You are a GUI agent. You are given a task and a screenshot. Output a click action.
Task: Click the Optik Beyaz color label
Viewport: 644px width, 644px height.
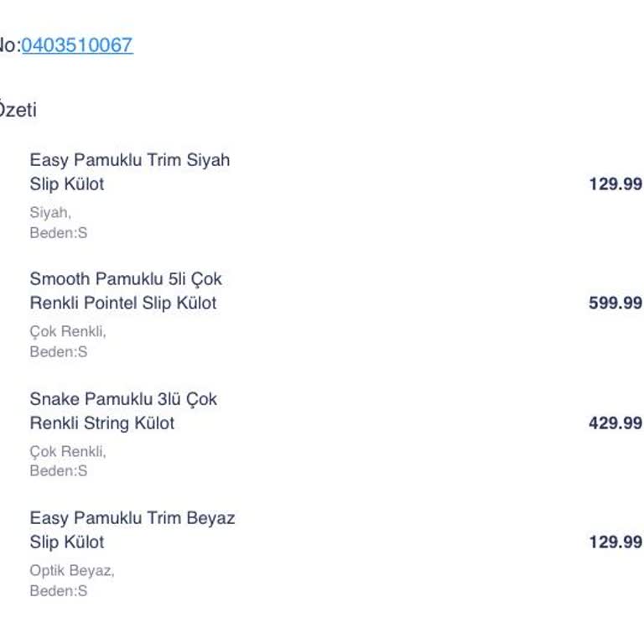(71, 571)
